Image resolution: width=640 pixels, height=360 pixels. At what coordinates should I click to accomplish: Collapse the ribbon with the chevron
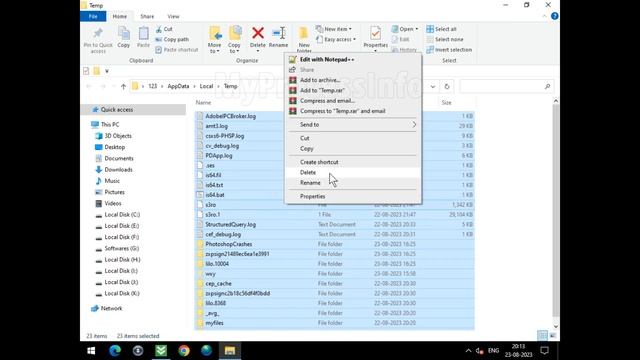click(544, 16)
